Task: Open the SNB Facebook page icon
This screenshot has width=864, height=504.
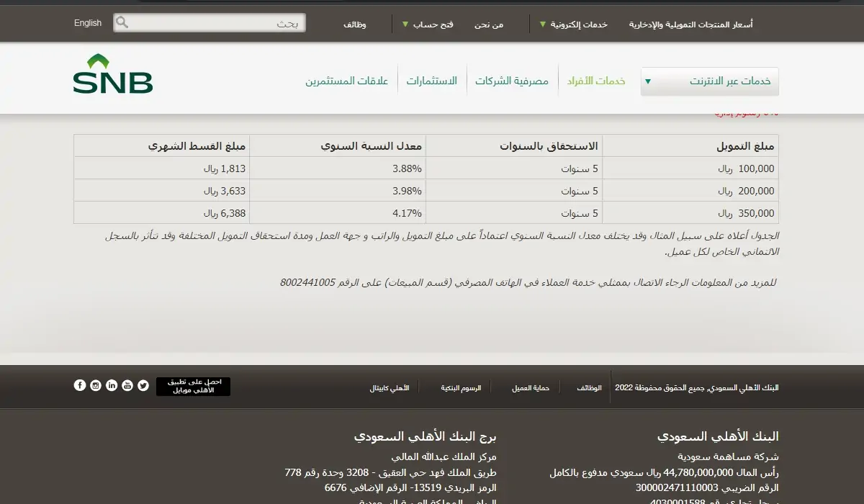Action: tap(80, 385)
